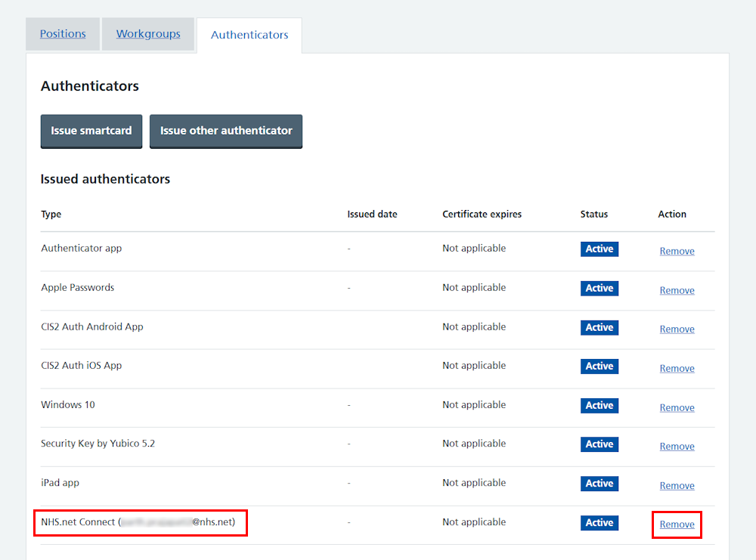
Task: Select the 'iPad app' type cell
Action: point(60,483)
